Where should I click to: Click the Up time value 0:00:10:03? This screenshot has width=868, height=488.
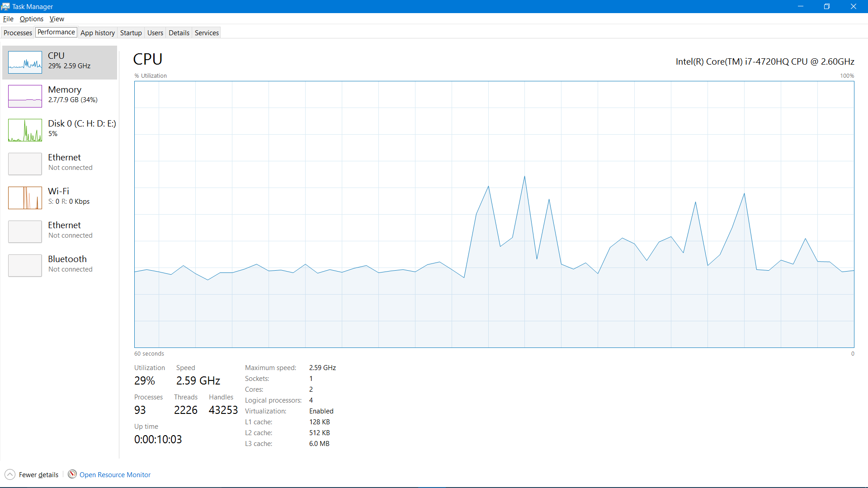158,440
